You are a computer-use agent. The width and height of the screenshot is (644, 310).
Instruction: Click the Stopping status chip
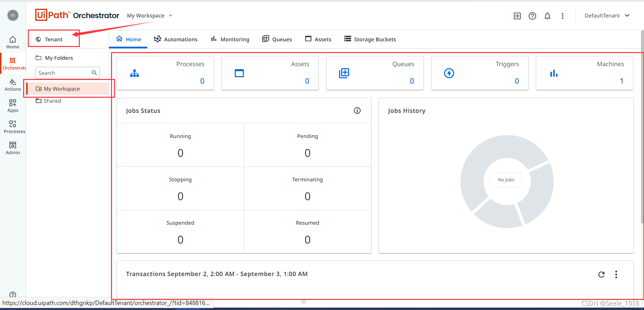(180, 179)
